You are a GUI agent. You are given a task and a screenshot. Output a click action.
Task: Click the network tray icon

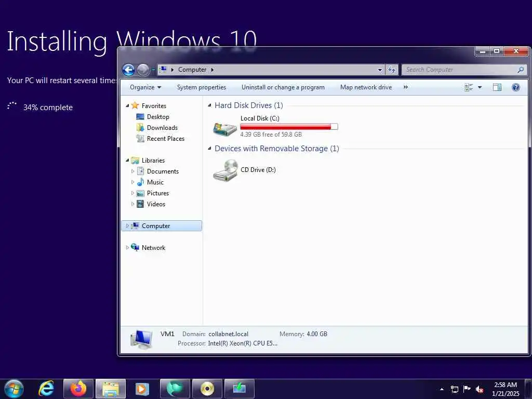point(454,389)
